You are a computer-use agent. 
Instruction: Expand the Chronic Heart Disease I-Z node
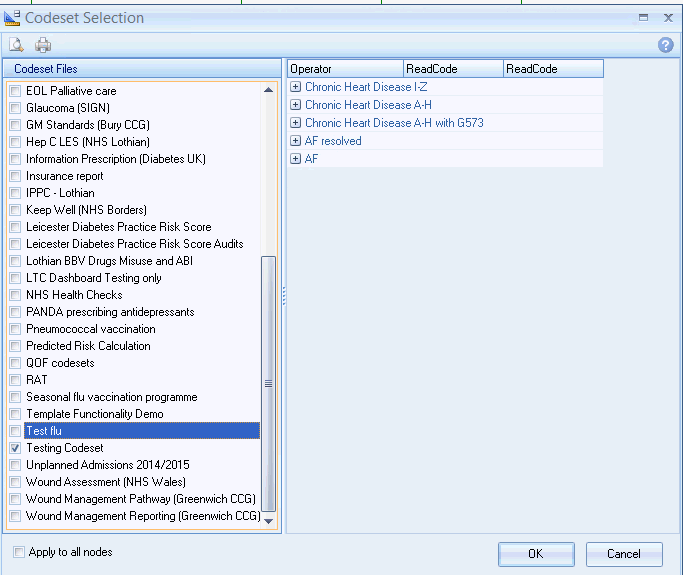click(296, 87)
